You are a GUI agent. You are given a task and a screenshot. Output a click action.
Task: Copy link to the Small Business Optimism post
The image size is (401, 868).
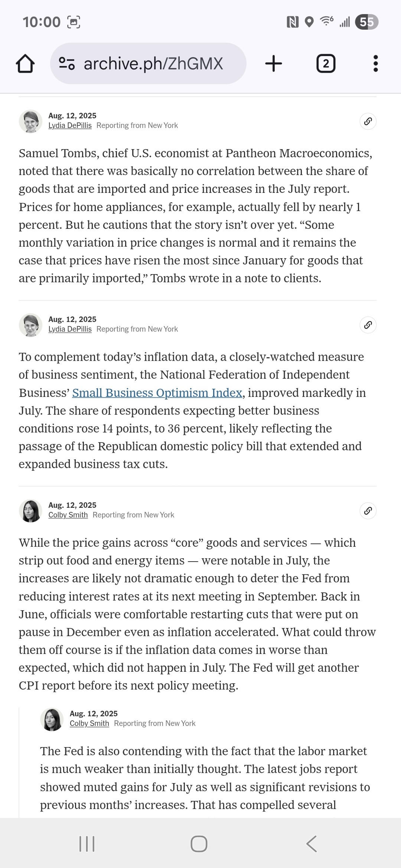(x=368, y=325)
